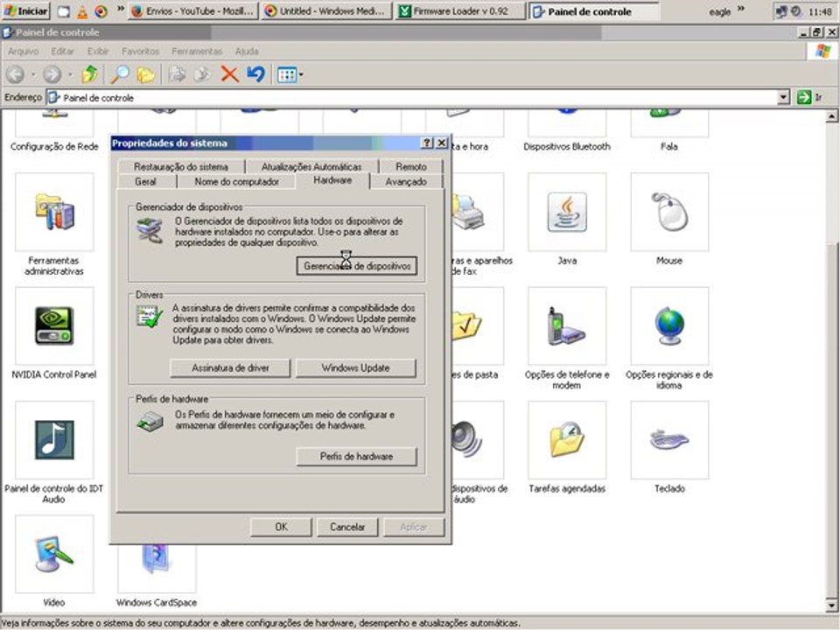The height and width of the screenshot is (630, 840).
Task: Open the Arquivo menu
Action: click(x=23, y=52)
